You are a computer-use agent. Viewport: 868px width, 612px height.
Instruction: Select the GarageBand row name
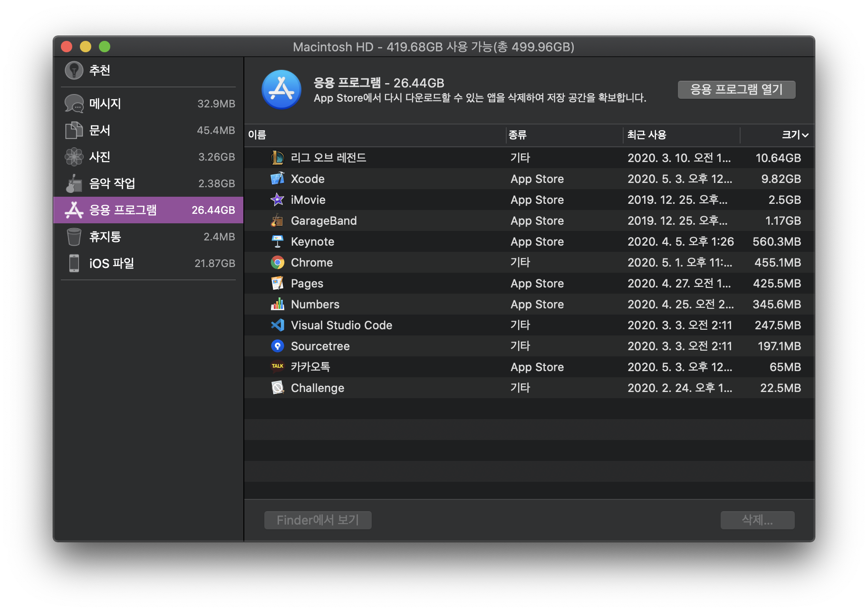[x=324, y=220]
